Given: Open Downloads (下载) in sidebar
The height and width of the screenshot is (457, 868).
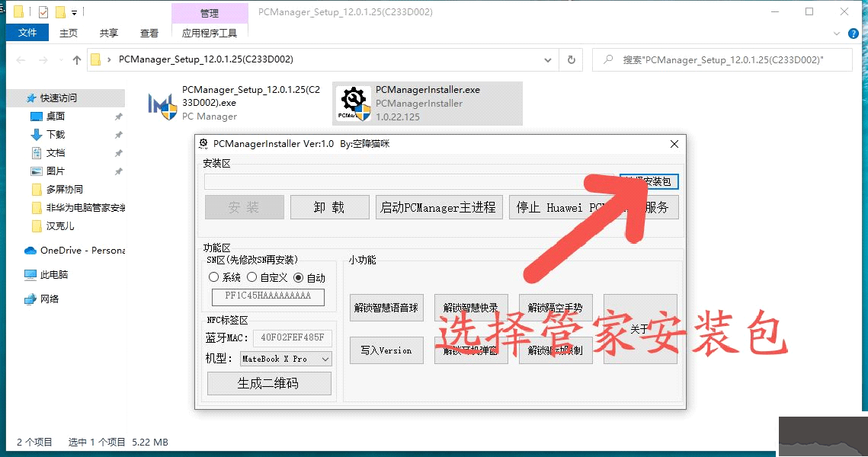Looking at the screenshot, I should [x=56, y=135].
